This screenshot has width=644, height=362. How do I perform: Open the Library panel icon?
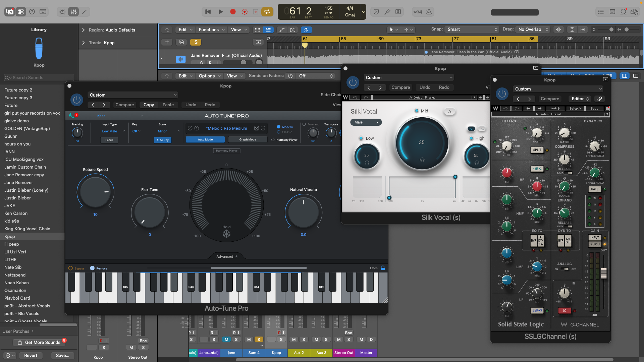pyautogui.click(x=10, y=12)
